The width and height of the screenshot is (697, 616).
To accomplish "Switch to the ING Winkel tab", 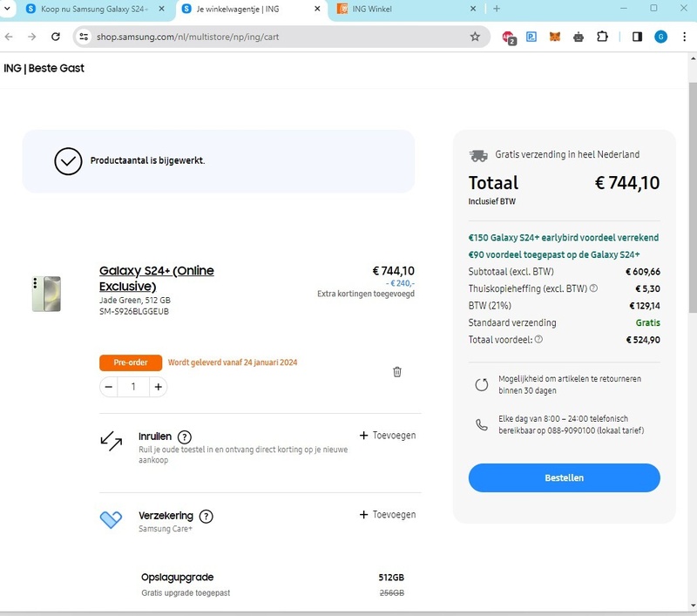I will pos(405,9).
